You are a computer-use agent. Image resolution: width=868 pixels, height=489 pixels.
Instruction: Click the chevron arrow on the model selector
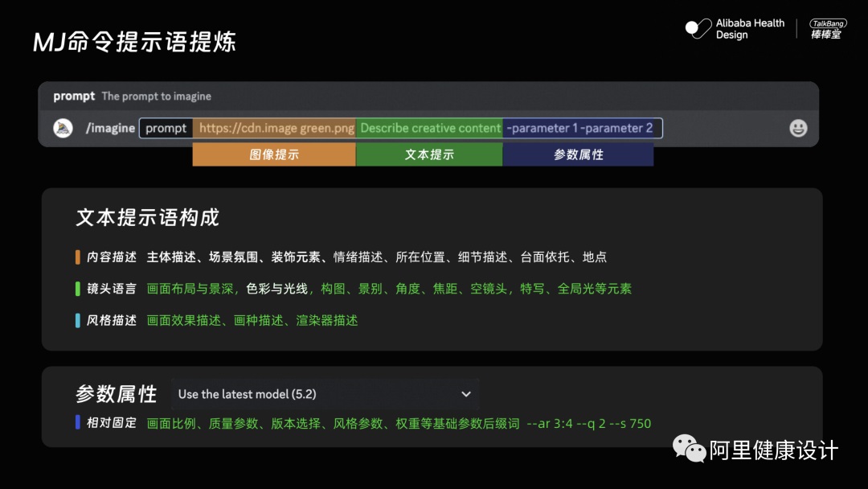466,394
